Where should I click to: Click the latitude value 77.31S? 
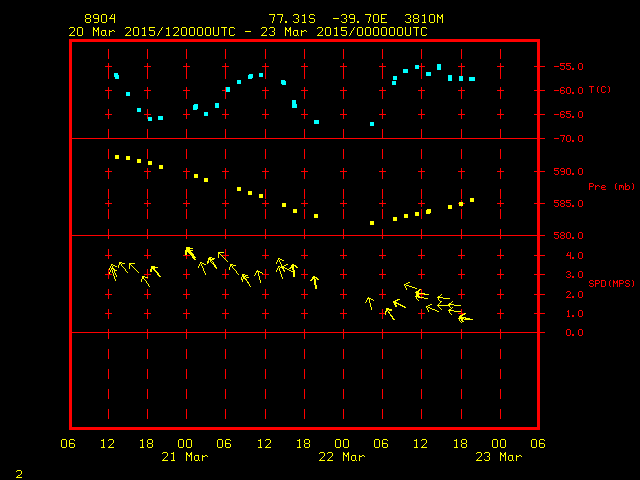[x=292, y=19]
